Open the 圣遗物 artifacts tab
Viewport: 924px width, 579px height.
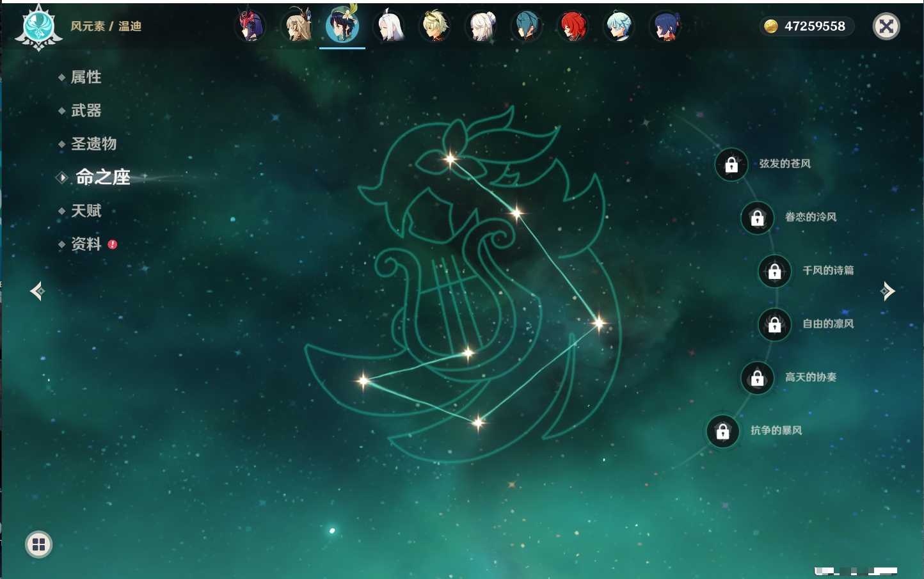tap(93, 144)
